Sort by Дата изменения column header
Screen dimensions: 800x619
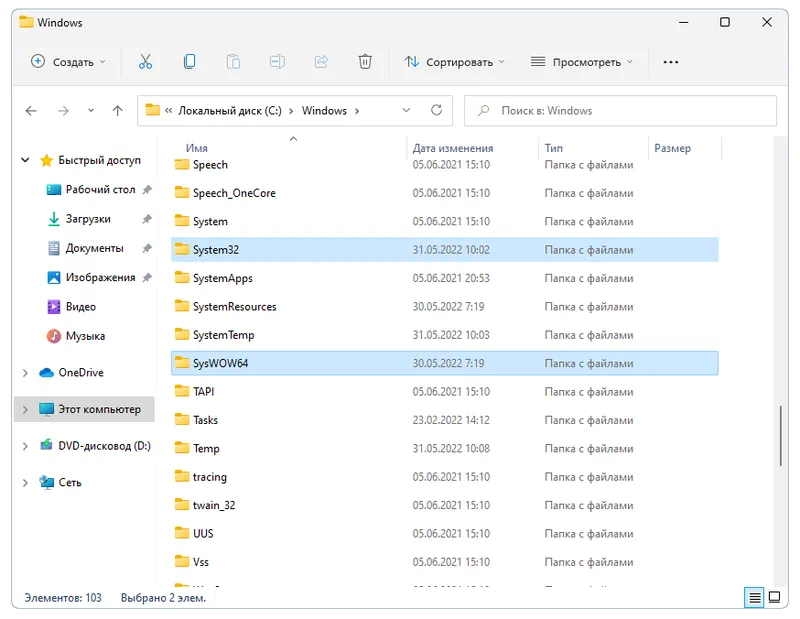pyautogui.click(x=452, y=148)
